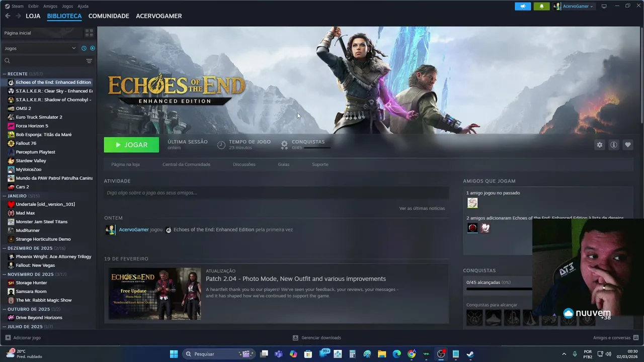Toggle ready-to-play filter icon
Viewport: 644px width, 362px height.
(93, 48)
